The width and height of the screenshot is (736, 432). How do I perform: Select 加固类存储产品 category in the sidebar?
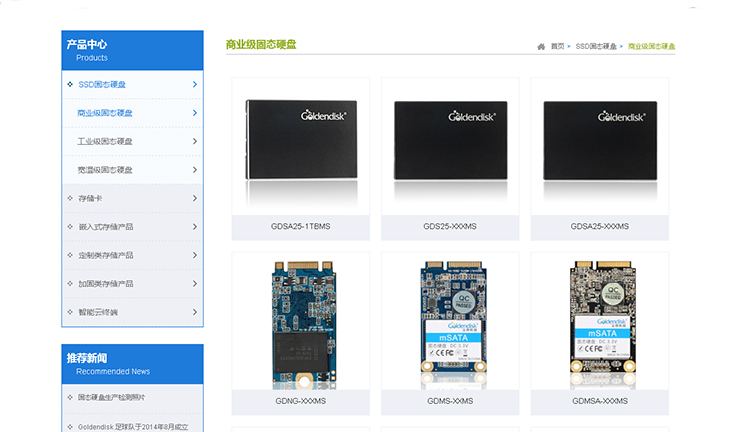click(106, 284)
